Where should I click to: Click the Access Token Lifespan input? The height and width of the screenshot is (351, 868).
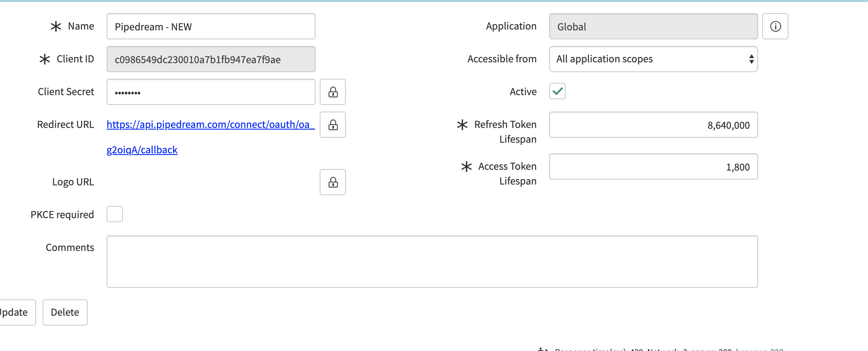[653, 167]
